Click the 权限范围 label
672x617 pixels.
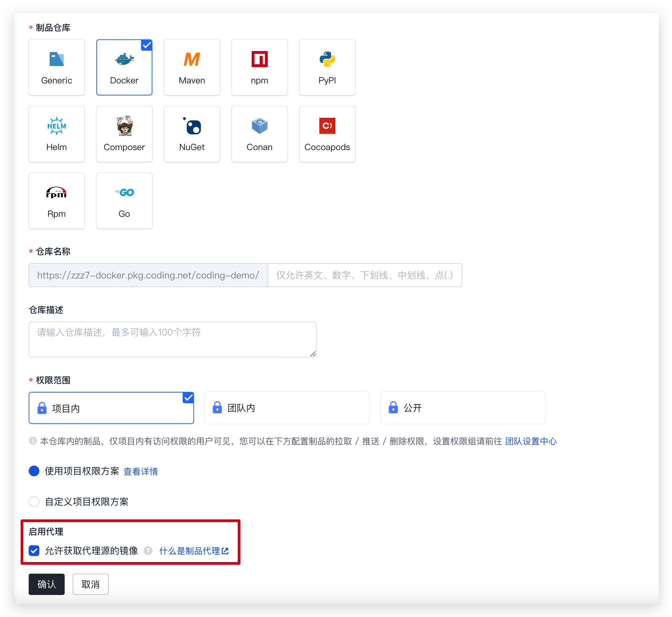(x=53, y=380)
